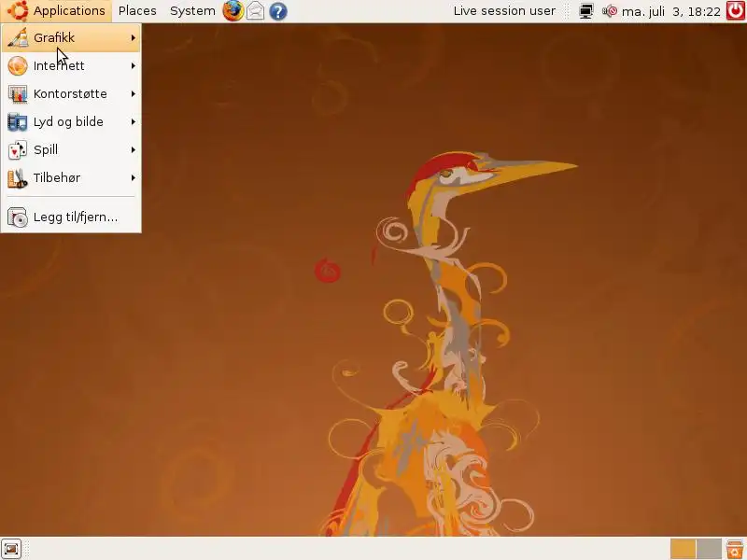Expand the arrow next to Spill
This screenshot has width=747, height=560.
coord(134,150)
